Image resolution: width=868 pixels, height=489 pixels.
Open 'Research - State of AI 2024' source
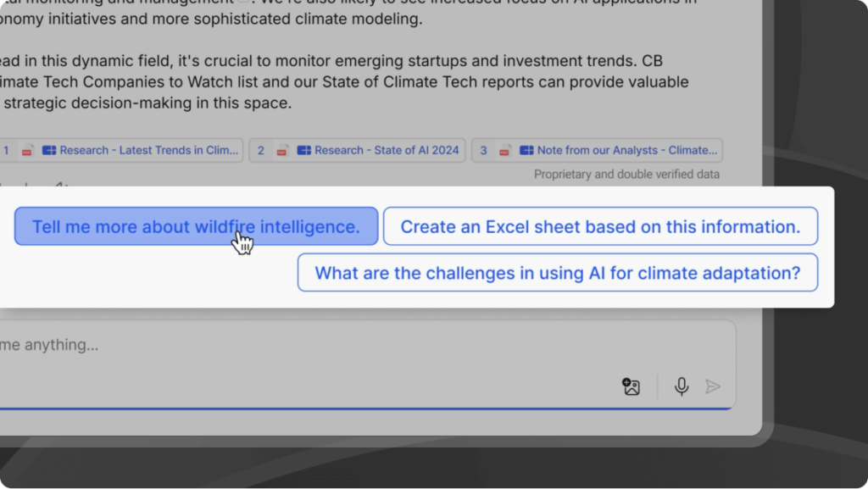click(386, 150)
